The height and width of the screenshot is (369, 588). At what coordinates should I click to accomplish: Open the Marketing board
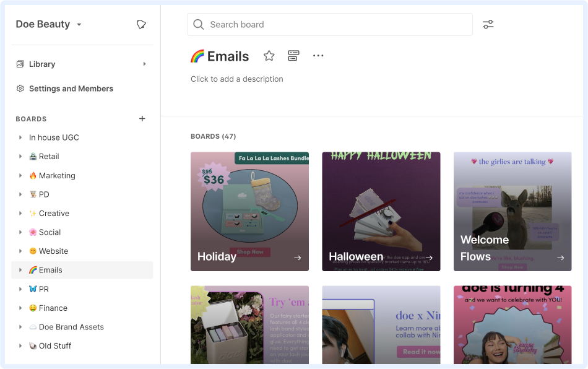click(52, 175)
